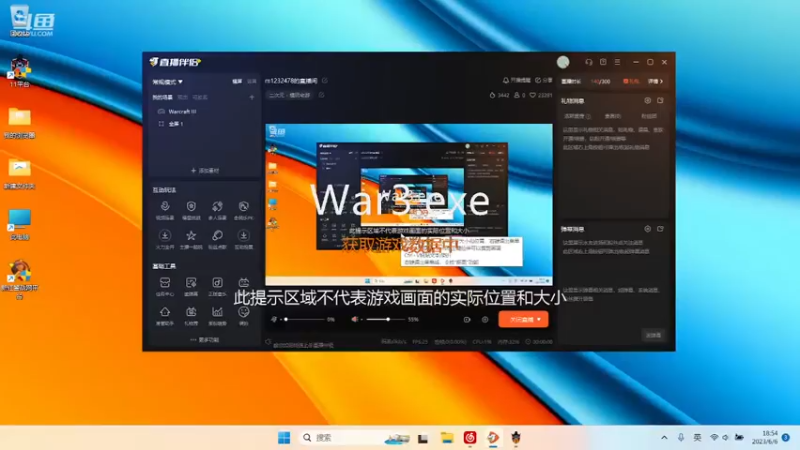Open the headset customer support icon
The image size is (800, 450).
click(x=589, y=62)
